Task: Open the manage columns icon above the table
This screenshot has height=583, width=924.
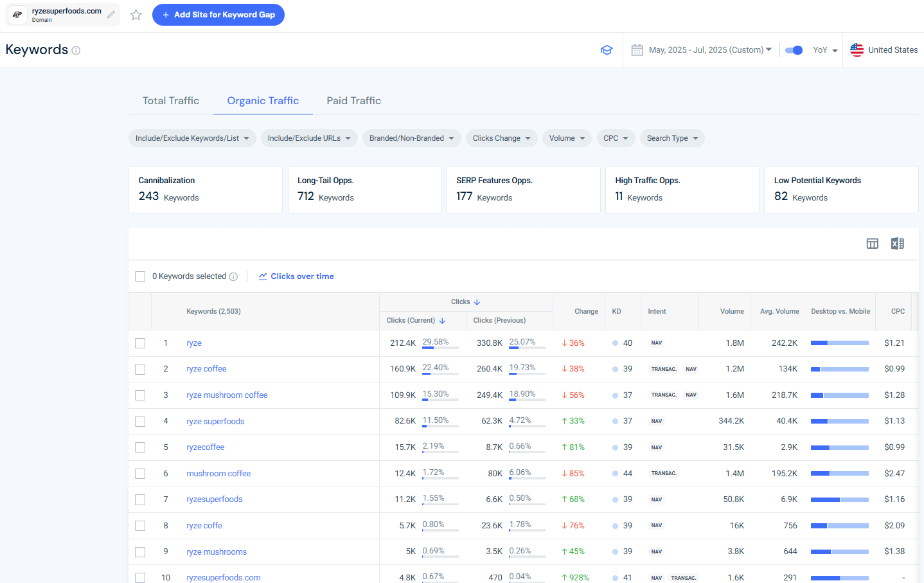Action: (x=872, y=244)
